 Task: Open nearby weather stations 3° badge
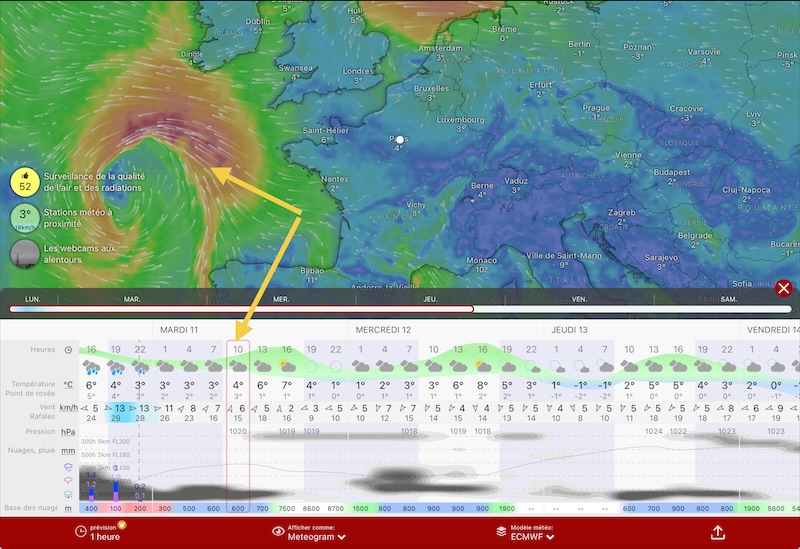pyautogui.click(x=25, y=218)
